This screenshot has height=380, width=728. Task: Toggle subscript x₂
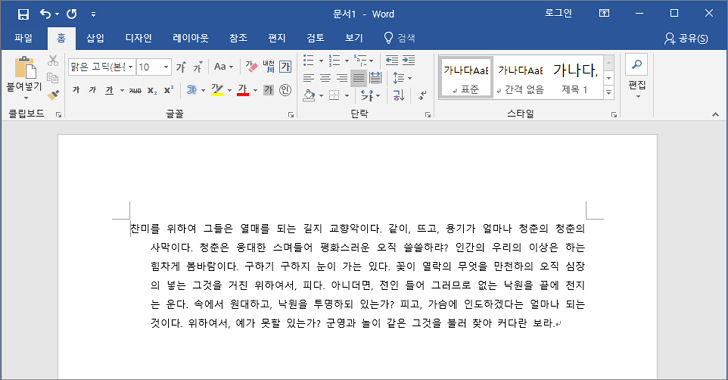click(152, 90)
